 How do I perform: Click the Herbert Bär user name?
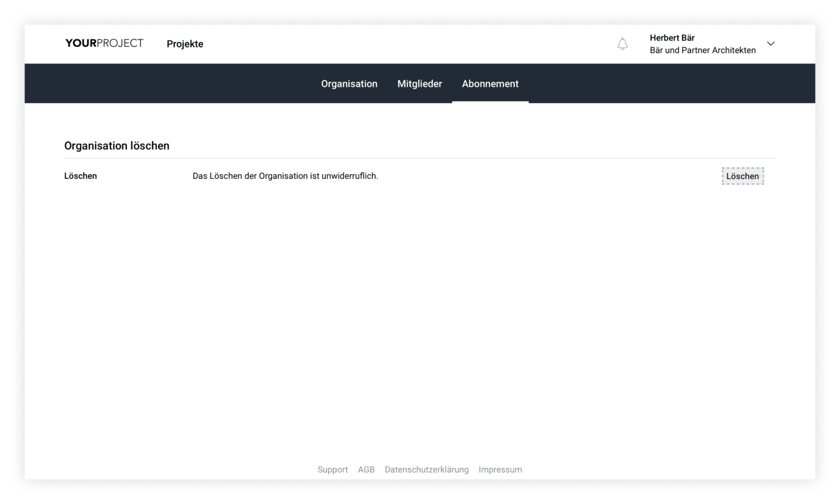tap(672, 38)
